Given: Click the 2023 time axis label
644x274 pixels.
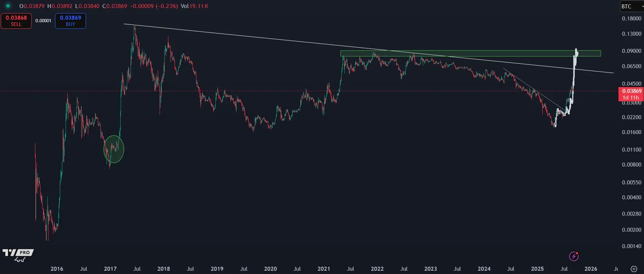Looking at the screenshot, I should click(x=430, y=269).
